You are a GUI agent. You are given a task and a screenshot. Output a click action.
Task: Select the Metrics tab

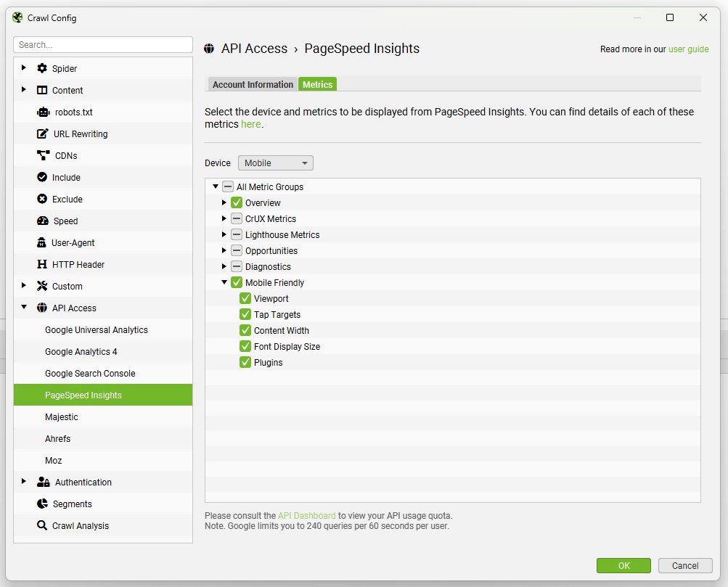[317, 84]
